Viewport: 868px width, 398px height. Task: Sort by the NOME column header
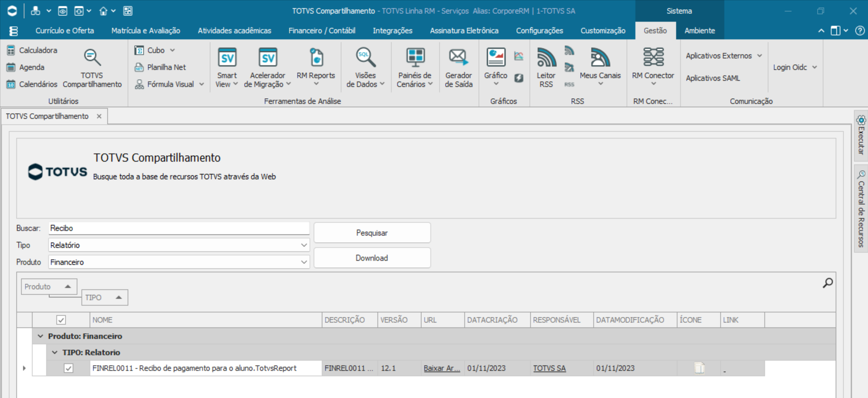click(x=206, y=320)
